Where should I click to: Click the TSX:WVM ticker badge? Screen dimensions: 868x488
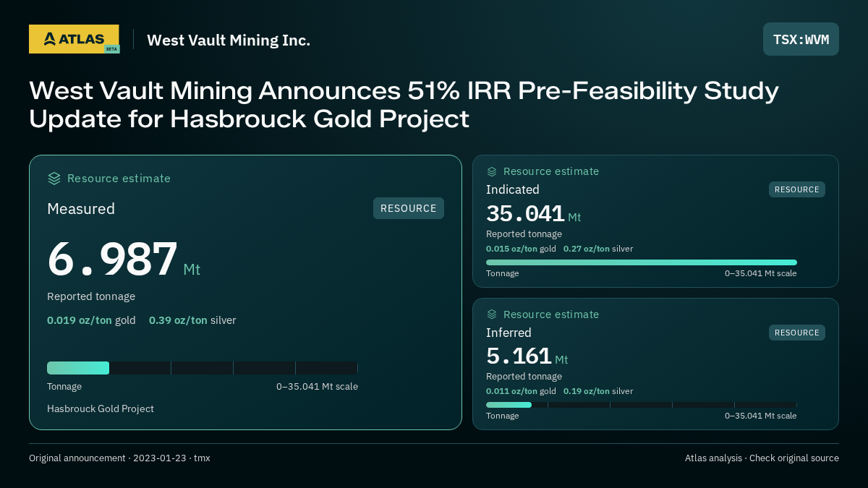801,39
